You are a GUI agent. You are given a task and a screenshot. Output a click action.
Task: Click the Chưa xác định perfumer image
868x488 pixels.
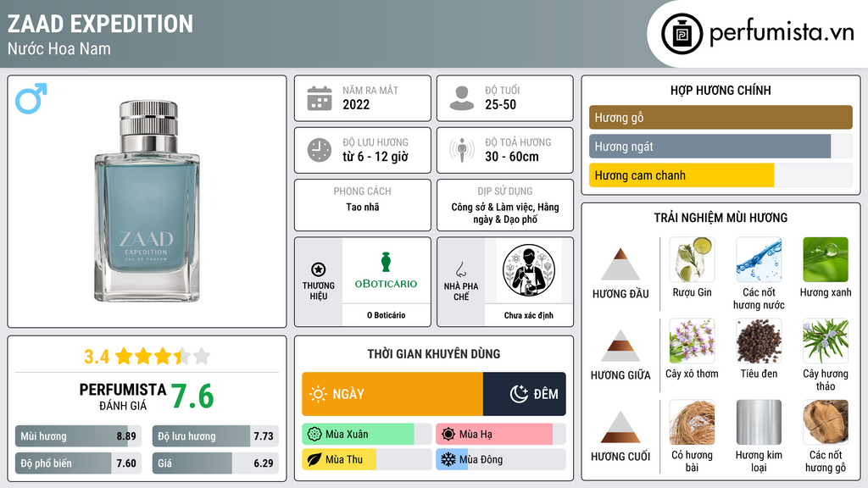529,271
